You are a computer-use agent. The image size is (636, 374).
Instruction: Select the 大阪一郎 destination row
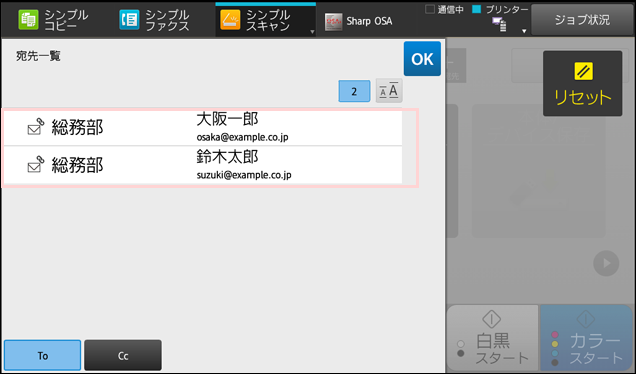tap(203, 127)
